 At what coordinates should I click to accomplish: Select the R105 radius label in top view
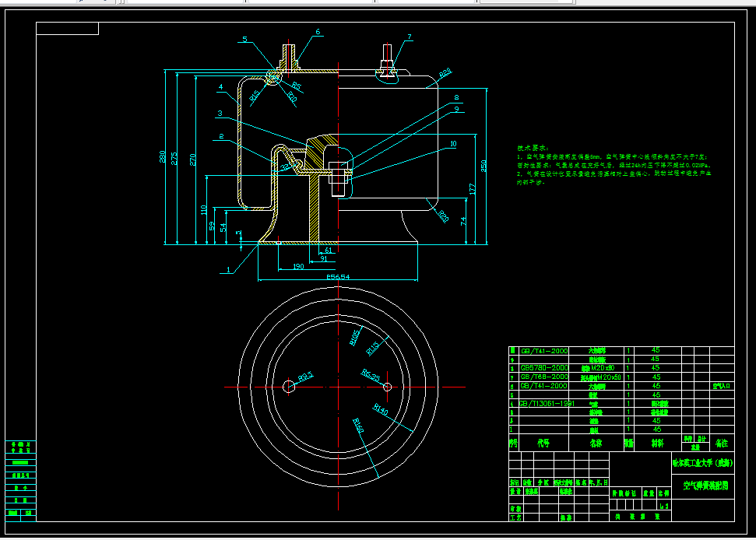pos(355,337)
